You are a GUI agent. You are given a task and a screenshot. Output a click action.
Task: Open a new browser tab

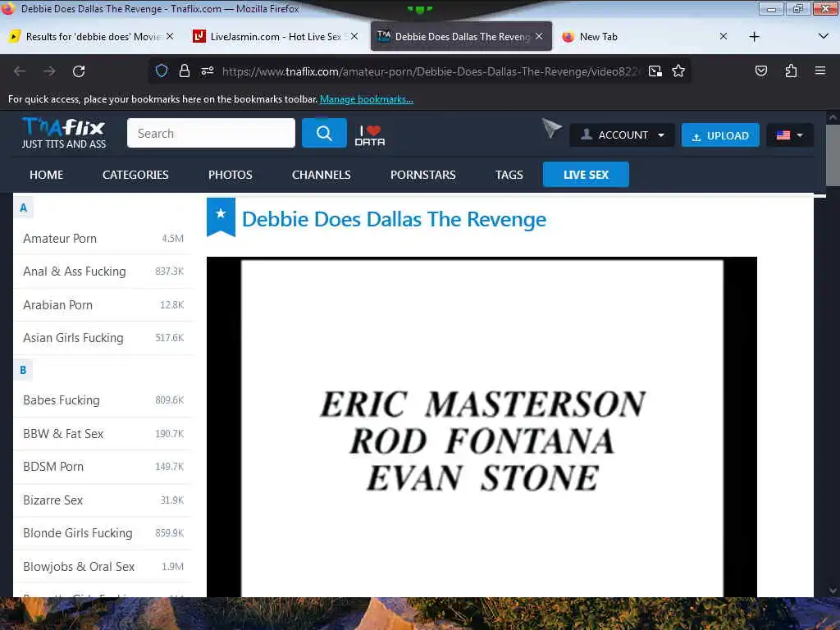[x=755, y=36]
